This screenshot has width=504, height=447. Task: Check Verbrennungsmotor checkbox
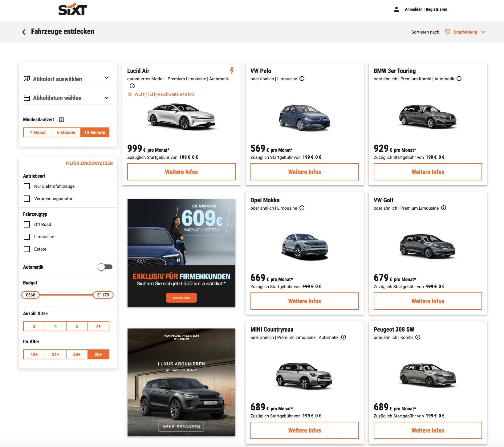27,199
